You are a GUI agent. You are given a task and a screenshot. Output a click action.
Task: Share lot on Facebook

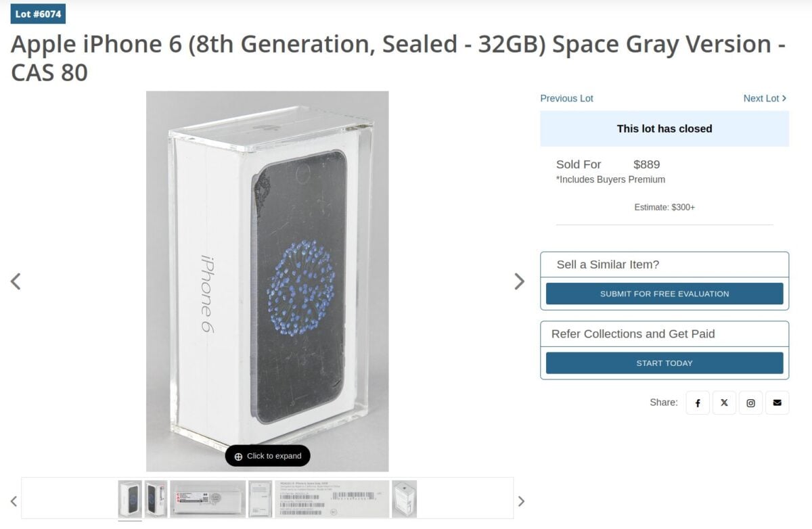[698, 402]
